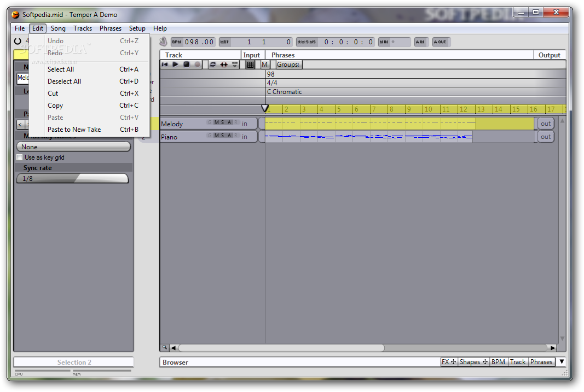The height and width of the screenshot is (392, 584).
Task: Click the Groups: selector
Action: click(288, 65)
